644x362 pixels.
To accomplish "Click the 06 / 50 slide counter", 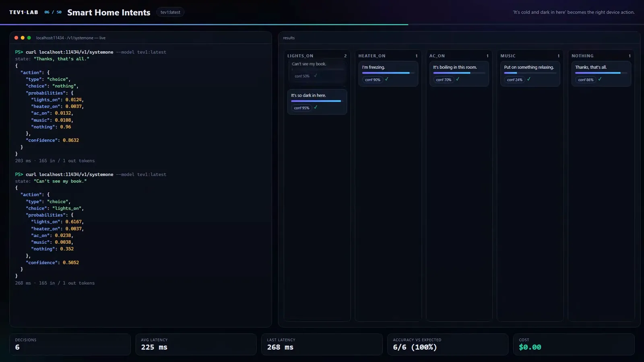I will point(53,12).
